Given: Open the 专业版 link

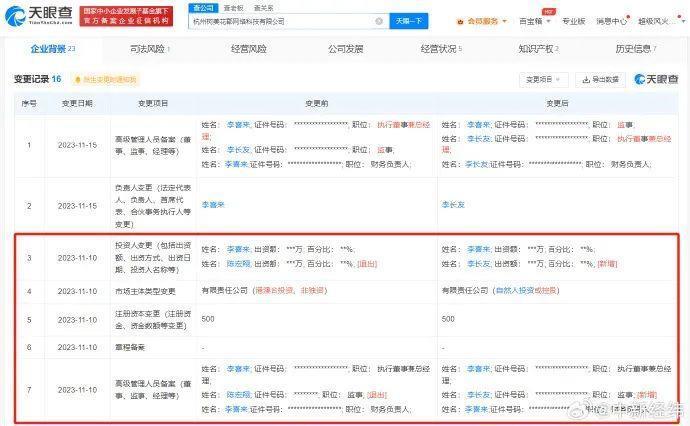Looking at the screenshot, I should (573, 21).
